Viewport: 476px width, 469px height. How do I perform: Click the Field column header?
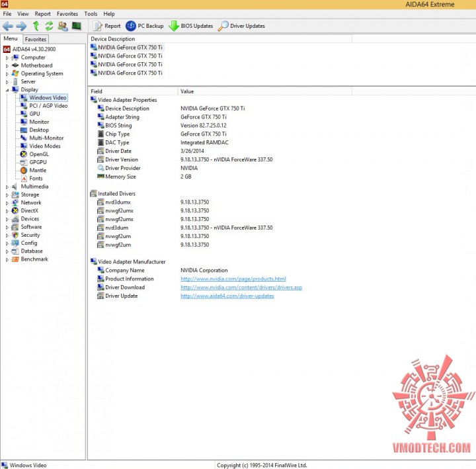pos(133,91)
